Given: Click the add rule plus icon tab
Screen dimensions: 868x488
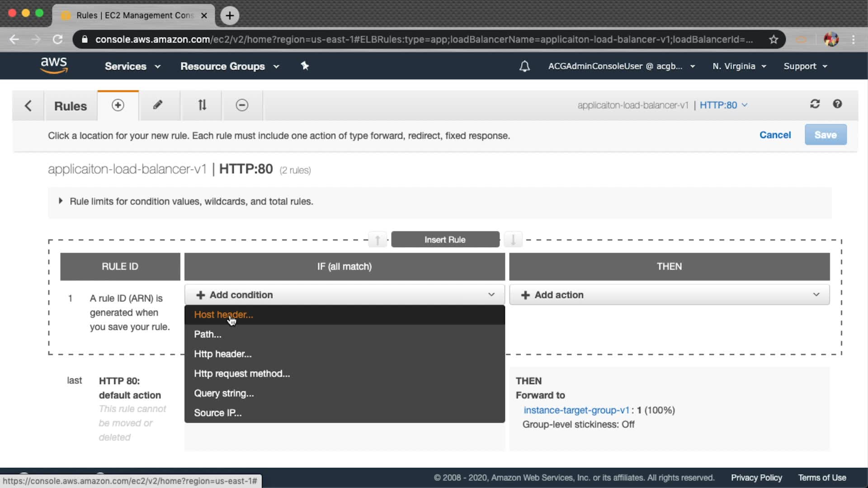Looking at the screenshot, I should 118,105.
